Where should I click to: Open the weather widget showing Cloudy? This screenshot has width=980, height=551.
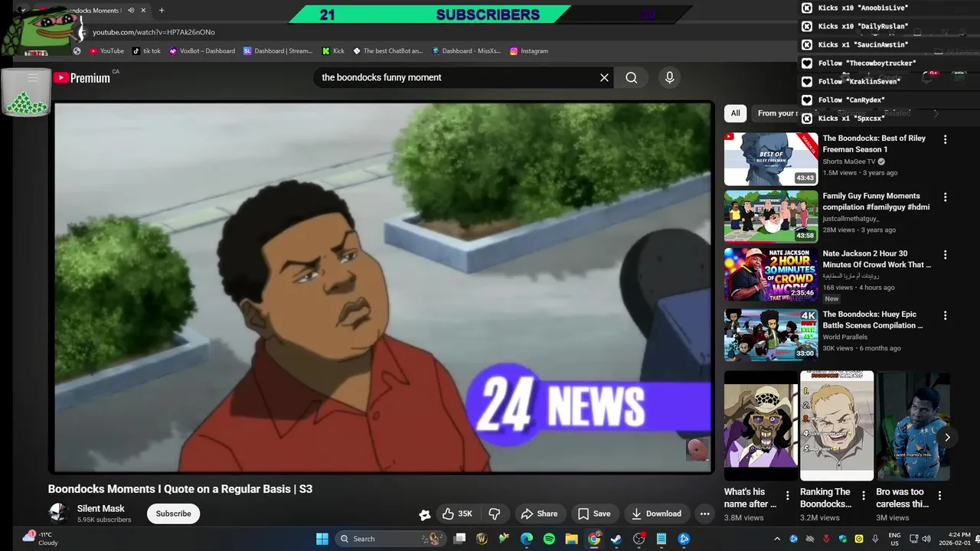(42, 539)
